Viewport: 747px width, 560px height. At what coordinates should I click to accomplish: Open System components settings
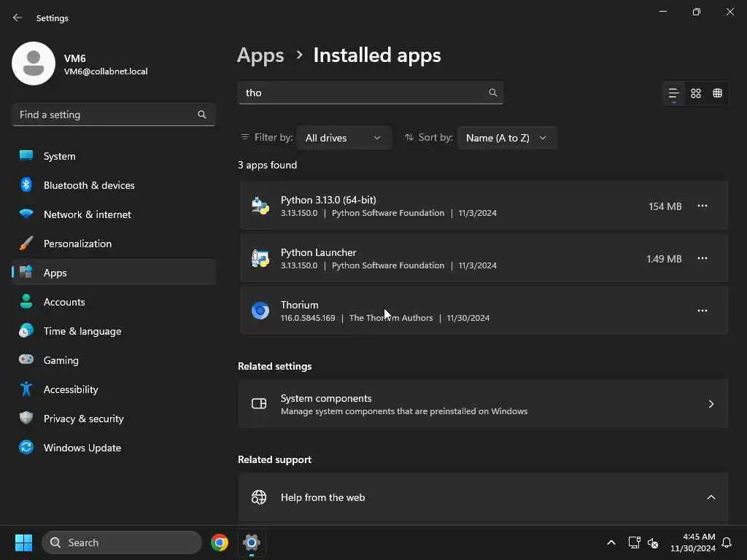click(483, 404)
